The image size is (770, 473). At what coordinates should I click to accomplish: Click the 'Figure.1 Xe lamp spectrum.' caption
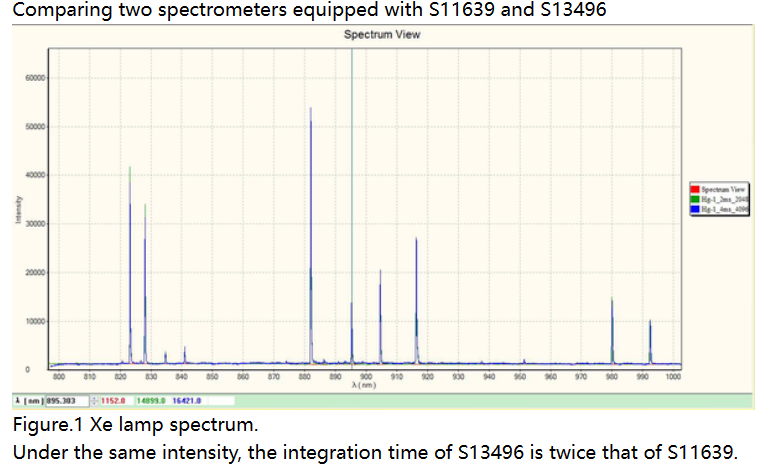(x=135, y=425)
